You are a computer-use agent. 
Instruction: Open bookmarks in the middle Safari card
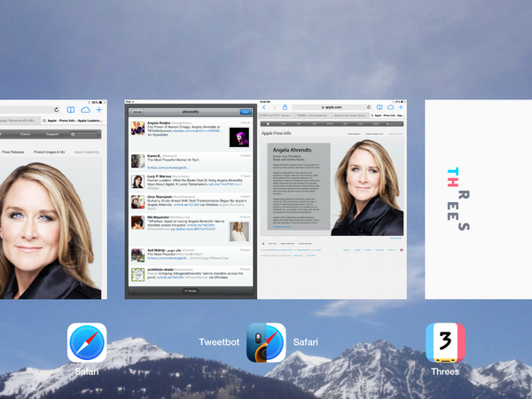(x=379, y=107)
